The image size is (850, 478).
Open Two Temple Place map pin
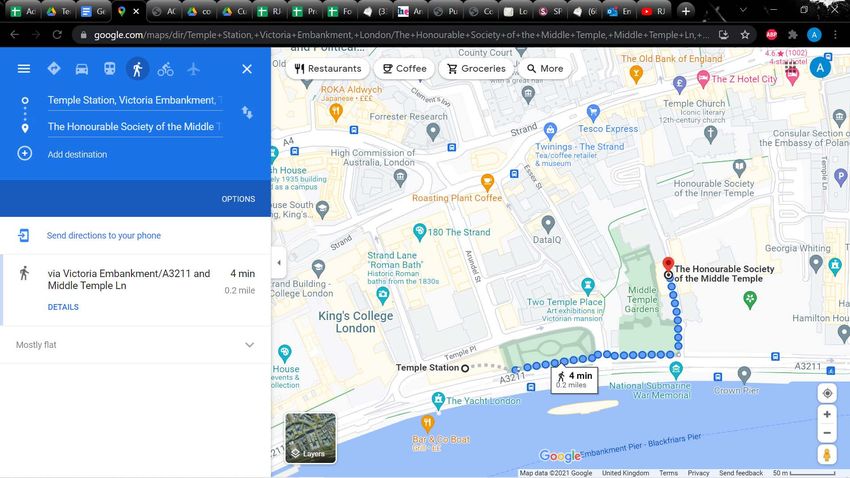588,285
